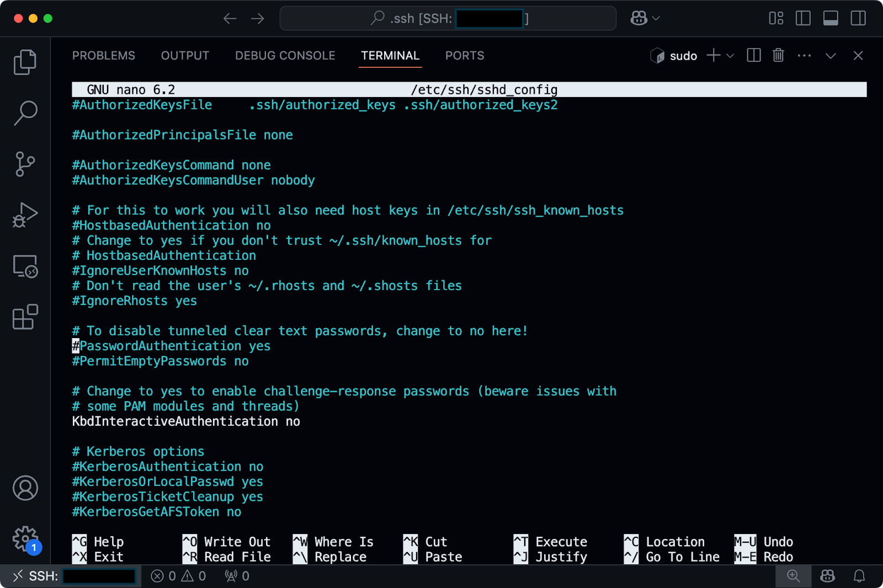This screenshot has height=588, width=883.
Task: Switch to the OUTPUT tab
Action: 185,56
